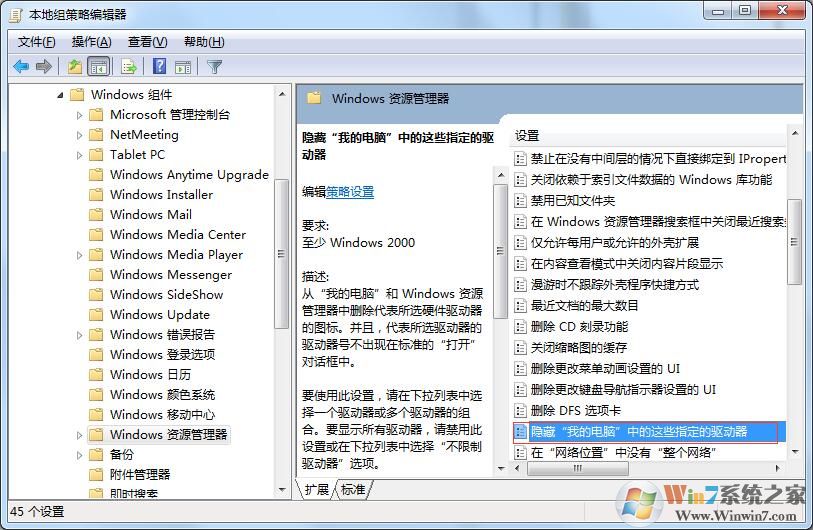Open the 查看(V) menu
Image resolution: width=813 pixels, height=530 pixels.
click(148, 42)
